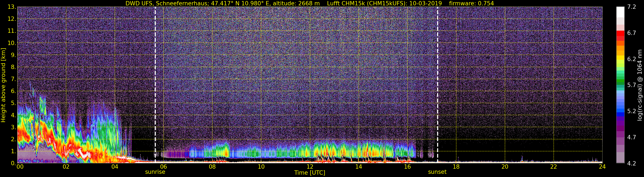Click the 'sunset' label below the axis
Screen dimensions: 644x177
tap(437, 172)
